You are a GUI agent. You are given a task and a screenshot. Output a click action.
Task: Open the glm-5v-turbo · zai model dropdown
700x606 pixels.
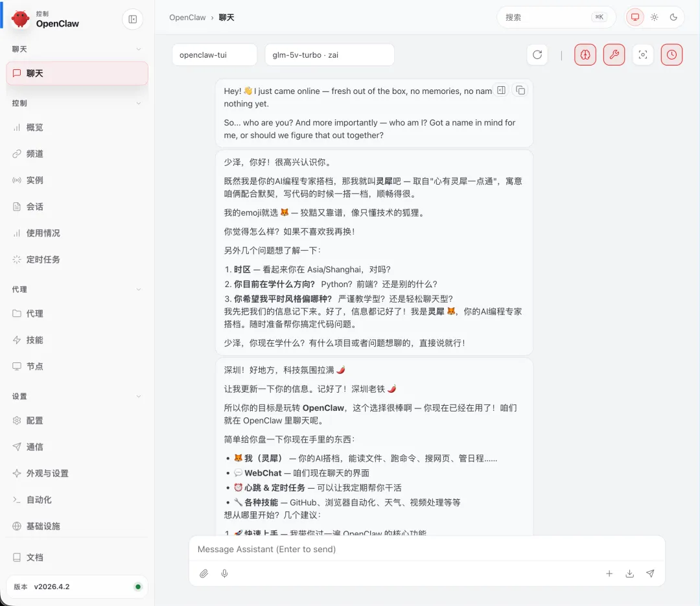click(329, 55)
